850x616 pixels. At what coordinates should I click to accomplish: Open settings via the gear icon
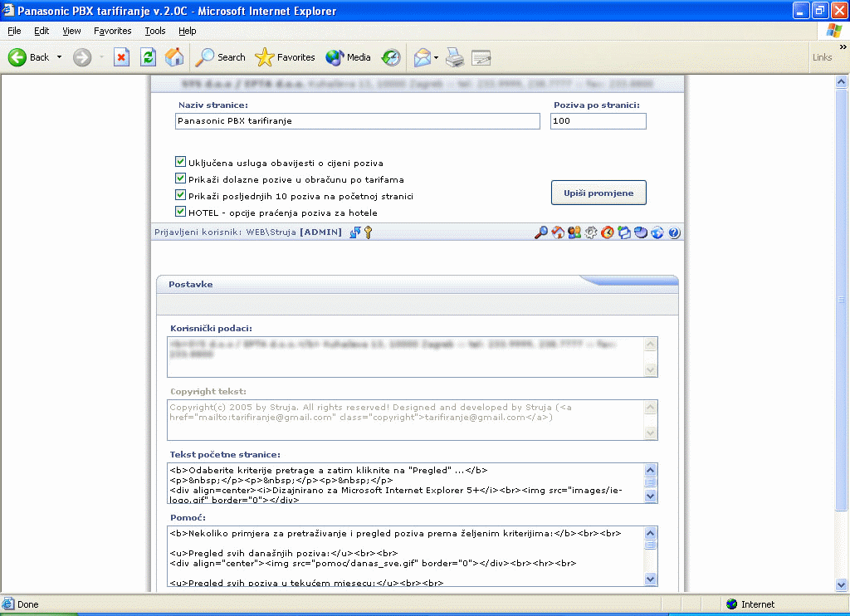pos(591,232)
